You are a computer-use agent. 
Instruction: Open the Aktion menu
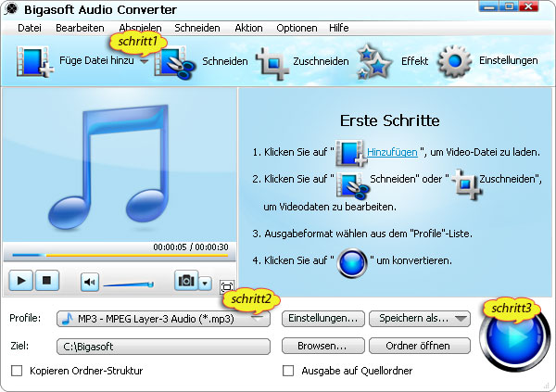point(248,28)
